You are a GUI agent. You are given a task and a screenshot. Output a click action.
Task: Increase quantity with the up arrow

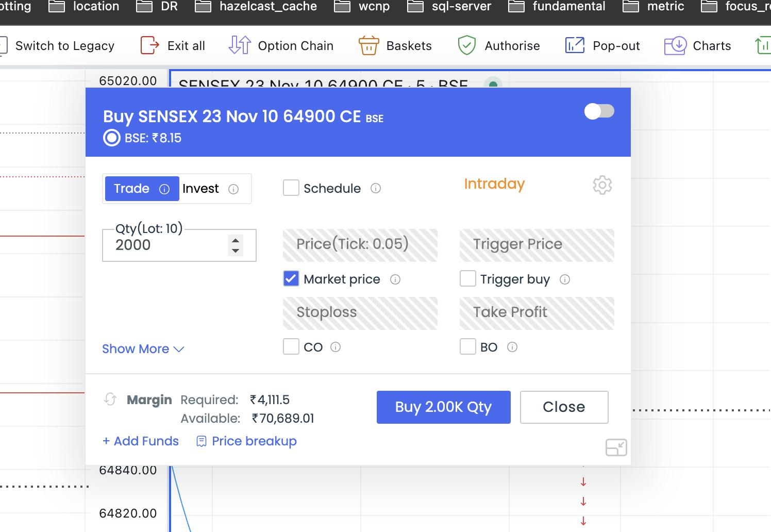point(236,240)
